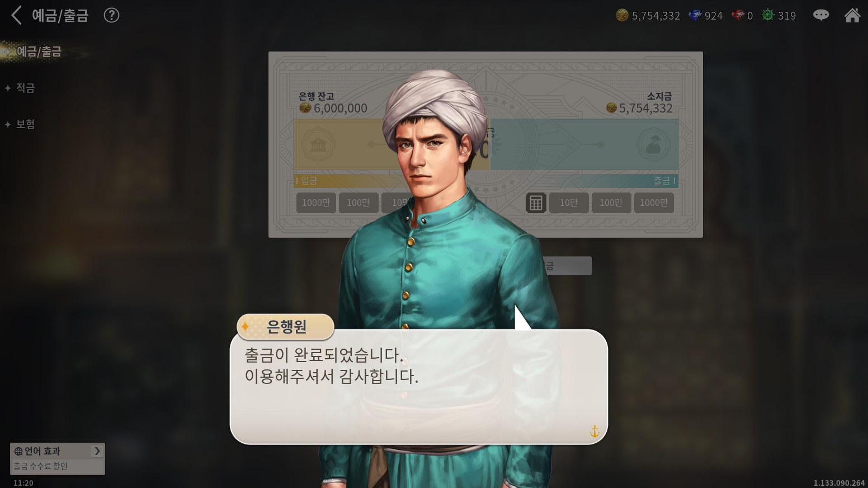Return home using the house icon
Viewport: 868px width, 488px height.
coord(852,15)
